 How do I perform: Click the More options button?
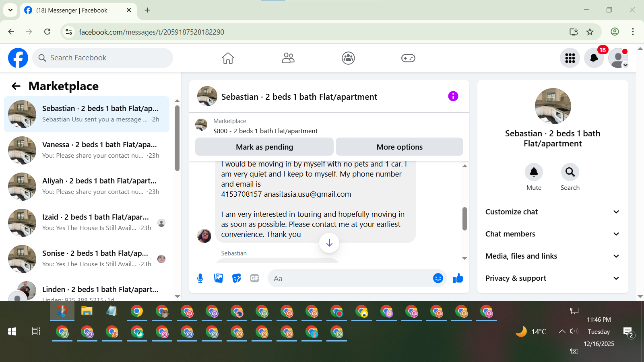(x=399, y=147)
